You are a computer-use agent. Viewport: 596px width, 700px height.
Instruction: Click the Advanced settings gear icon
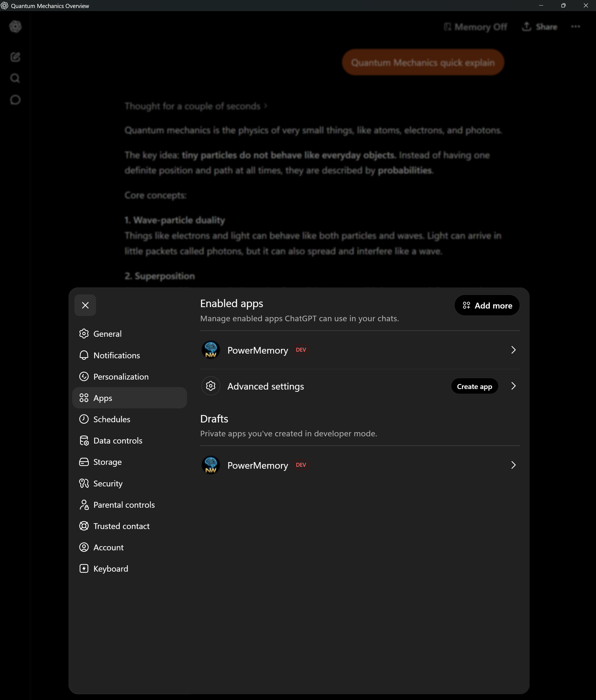pyautogui.click(x=211, y=386)
